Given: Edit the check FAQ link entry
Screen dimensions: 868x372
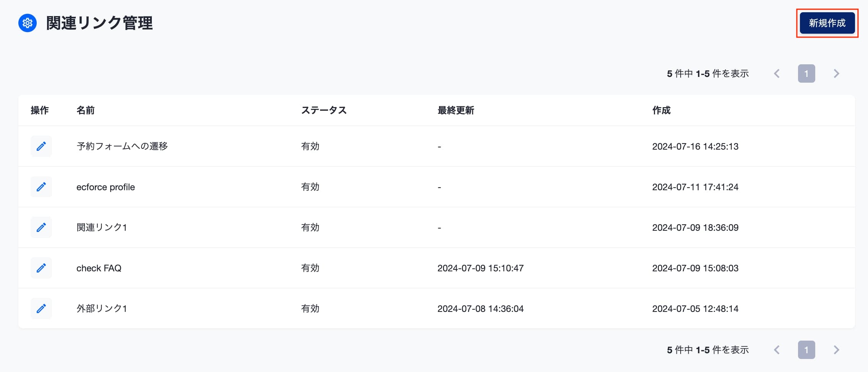Looking at the screenshot, I should pos(41,268).
